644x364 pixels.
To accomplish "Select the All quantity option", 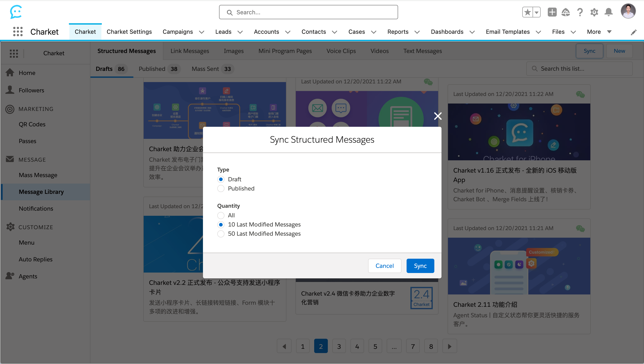I will pos(221,215).
